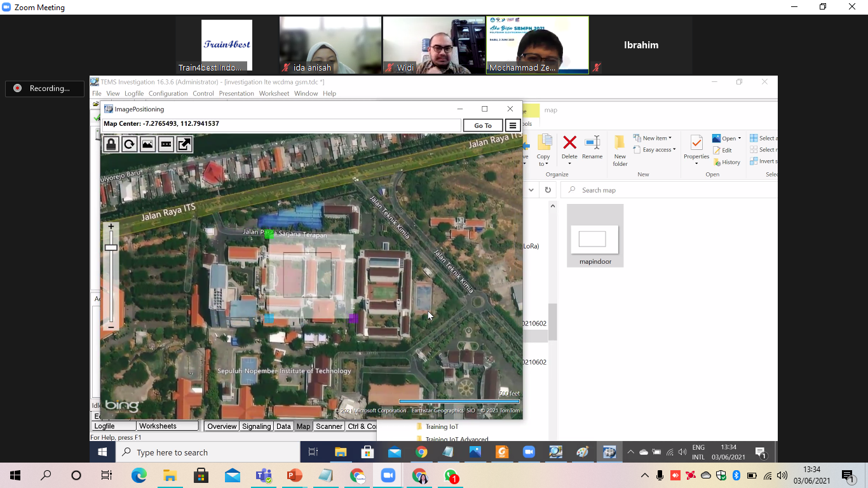Click the lock icon in map toolbar

pyautogui.click(x=111, y=144)
